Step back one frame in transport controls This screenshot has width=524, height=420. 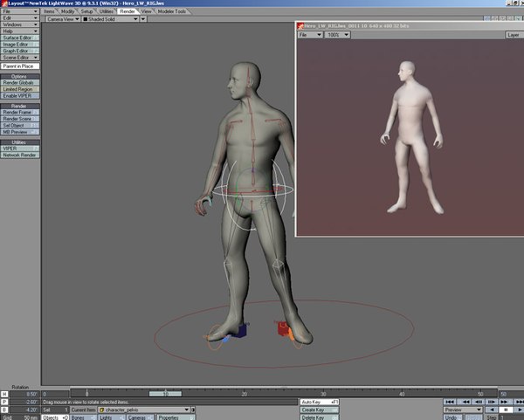coord(479,402)
